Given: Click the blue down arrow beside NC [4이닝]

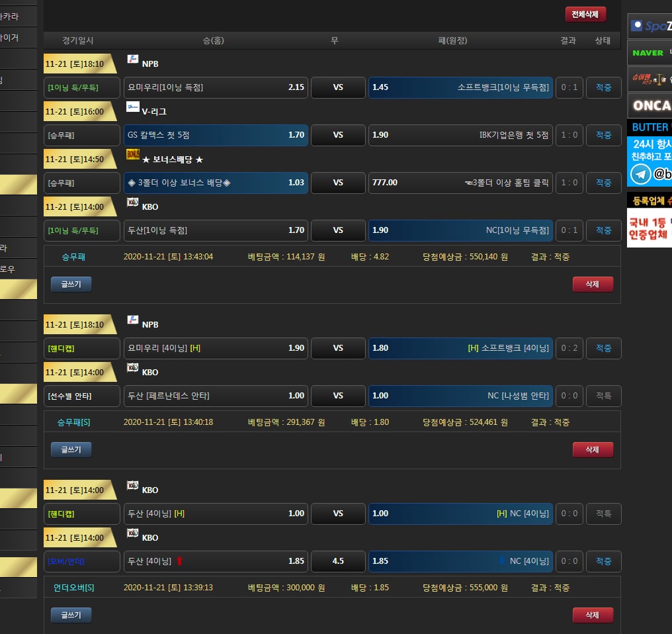Looking at the screenshot, I should coord(502,561).
